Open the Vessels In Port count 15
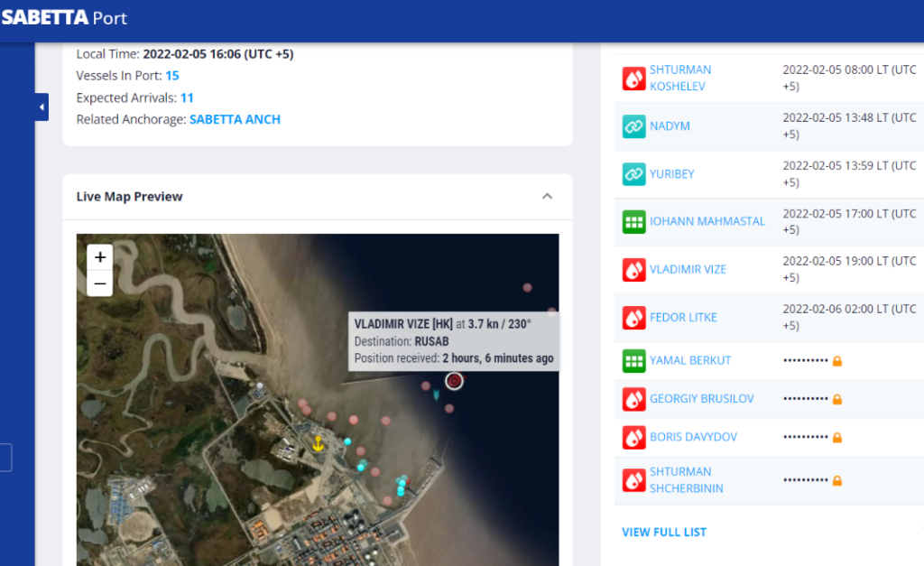Viewport: 924px width, 566px height. coord(172,76)
